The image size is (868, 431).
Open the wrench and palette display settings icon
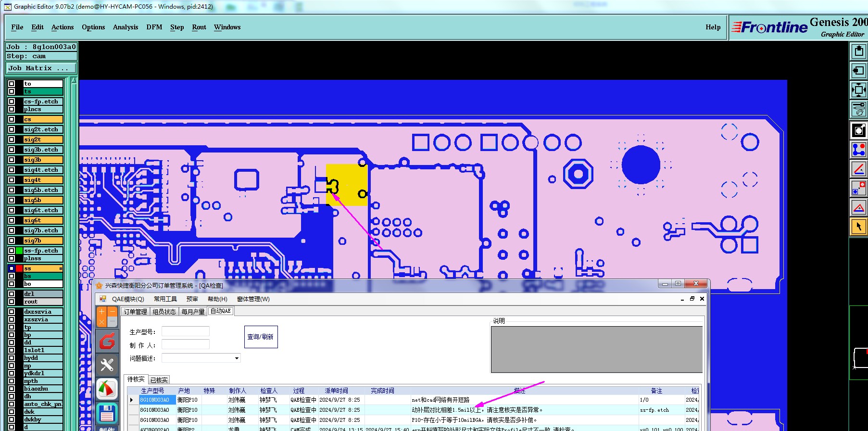859,109
